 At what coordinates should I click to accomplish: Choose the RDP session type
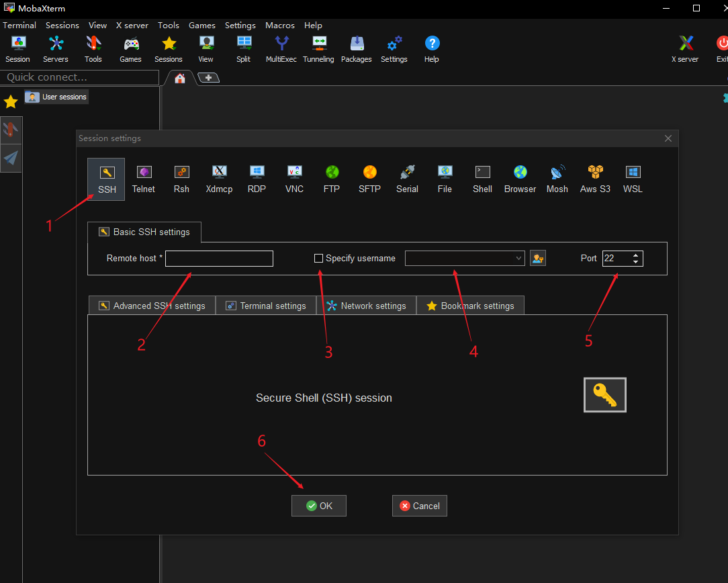[x=257, y=179]
